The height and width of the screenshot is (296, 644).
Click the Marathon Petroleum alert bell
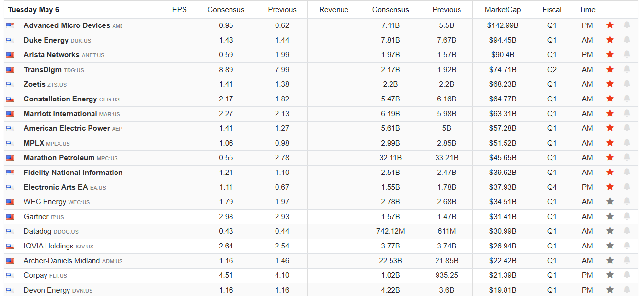point(627,157)
